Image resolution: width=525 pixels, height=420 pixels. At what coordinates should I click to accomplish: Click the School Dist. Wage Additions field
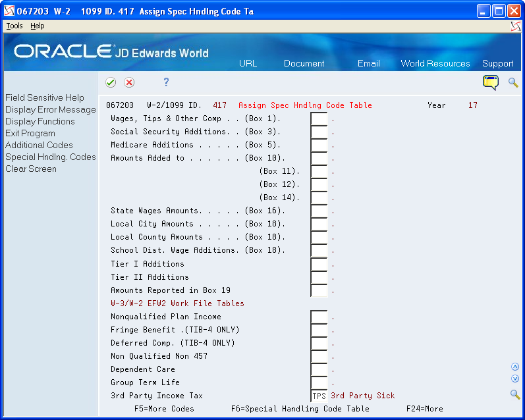click(x=319, y=250)
